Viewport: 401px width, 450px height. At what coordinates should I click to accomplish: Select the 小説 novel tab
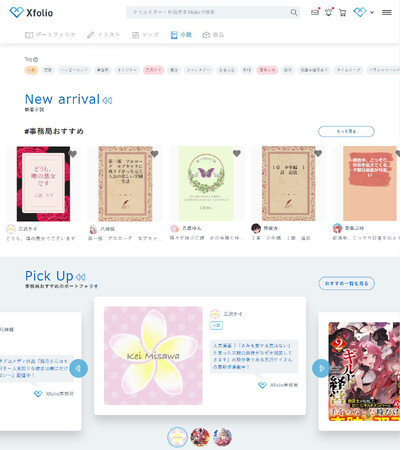pos(181,35)
